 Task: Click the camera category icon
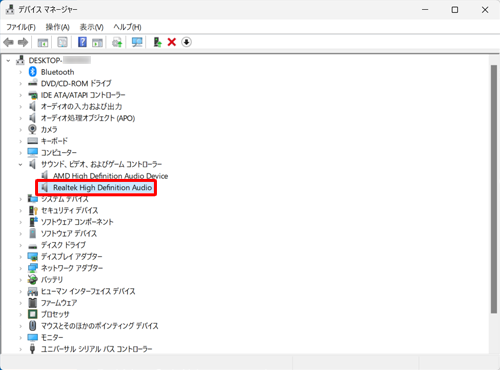(x=32, y=129)
